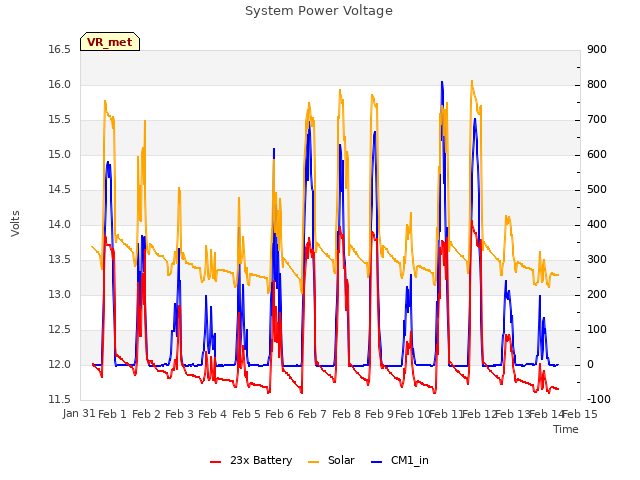Screen dimensions: 640x480
Task: Click the Volts y-axis label
Action: pyautogui.click(x=16, y=223)
